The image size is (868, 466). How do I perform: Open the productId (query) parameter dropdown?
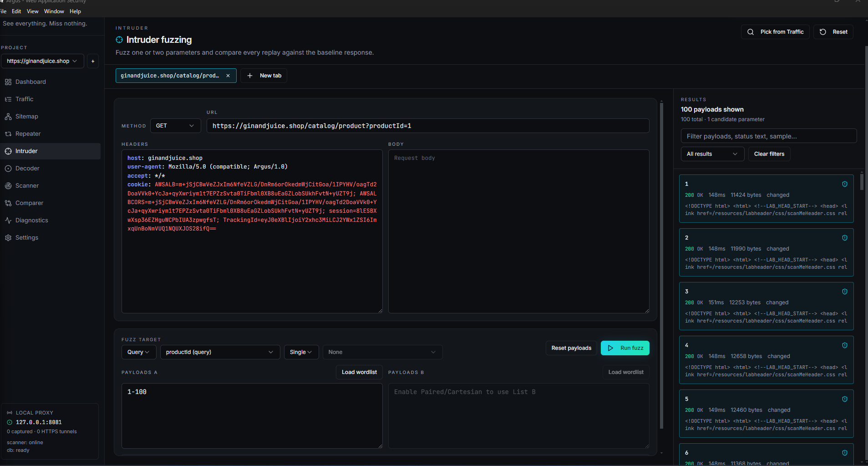pos(220,352)
